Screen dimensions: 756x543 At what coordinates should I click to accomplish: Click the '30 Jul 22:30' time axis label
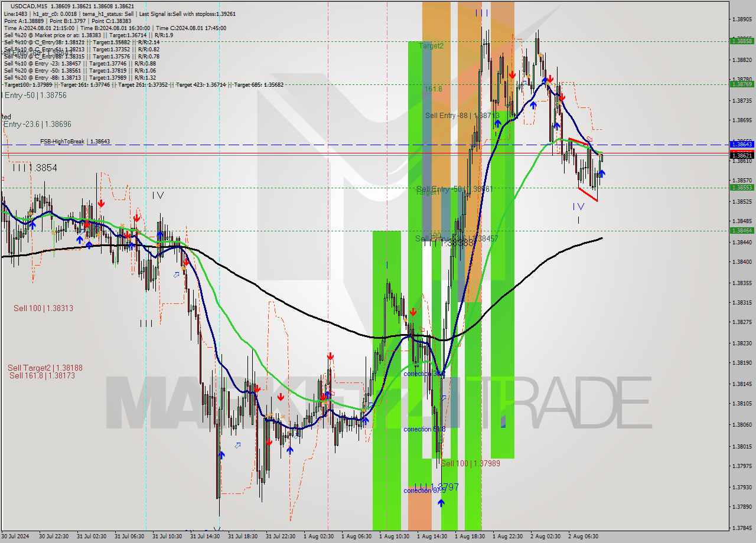pos(54,537)
